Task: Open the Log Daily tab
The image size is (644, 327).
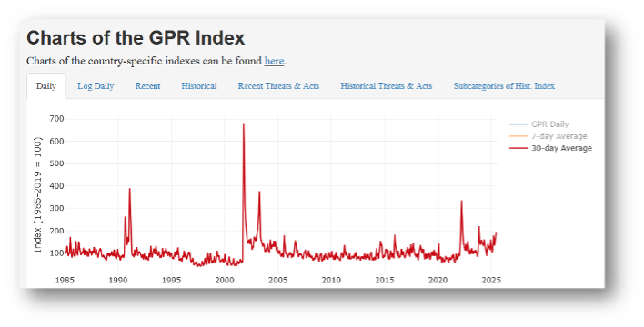Action: point(96,86)
